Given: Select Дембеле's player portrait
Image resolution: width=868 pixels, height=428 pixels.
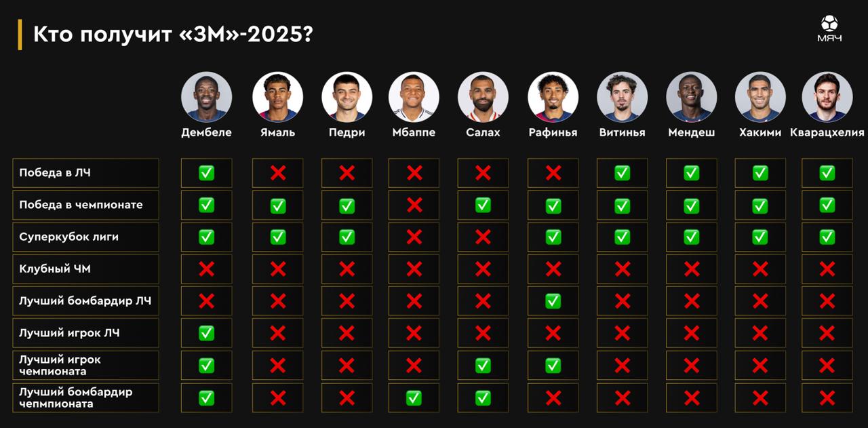Looking at the screenshot, I should pos(206,97).
